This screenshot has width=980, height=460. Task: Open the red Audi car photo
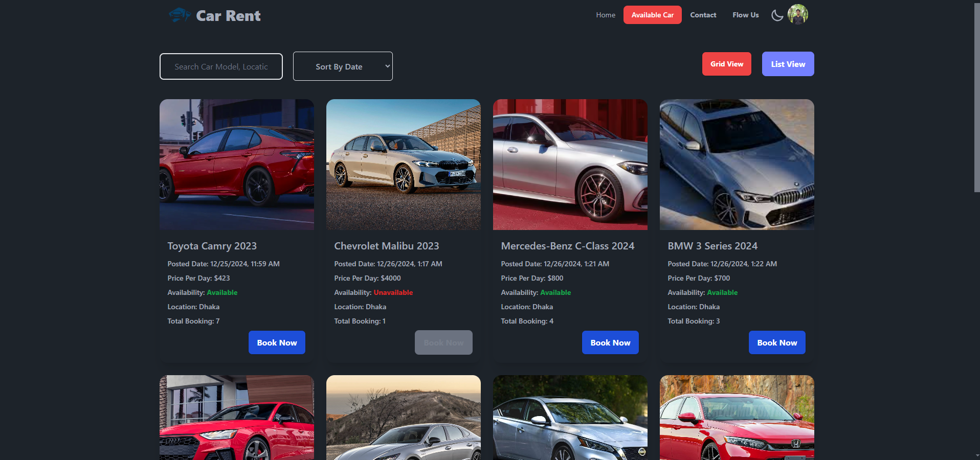click(237, 418)
